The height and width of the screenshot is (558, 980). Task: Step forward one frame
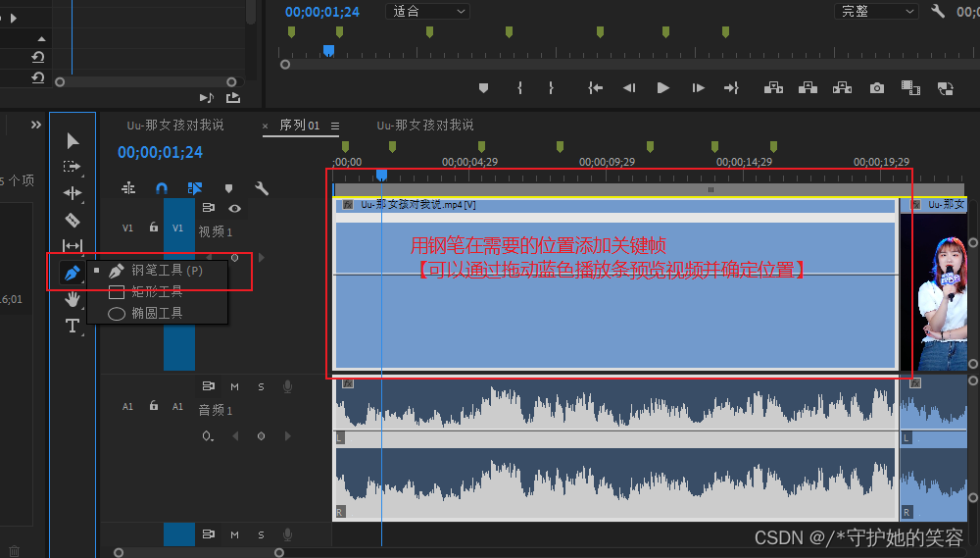pos(698,88)
